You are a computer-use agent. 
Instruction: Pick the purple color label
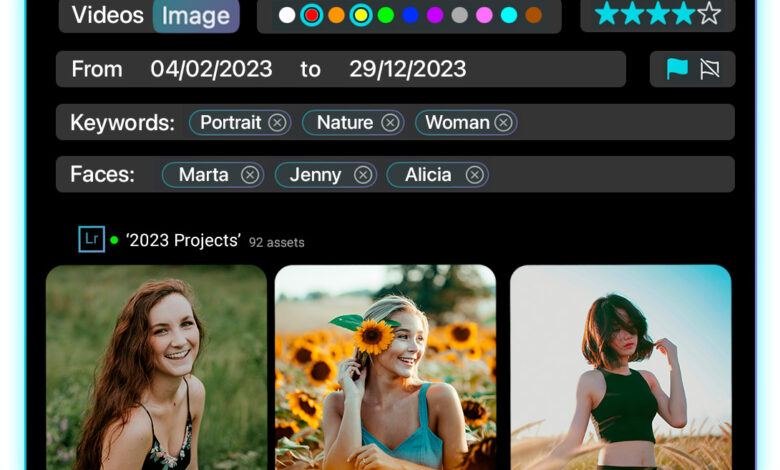[x=435, y=15]
